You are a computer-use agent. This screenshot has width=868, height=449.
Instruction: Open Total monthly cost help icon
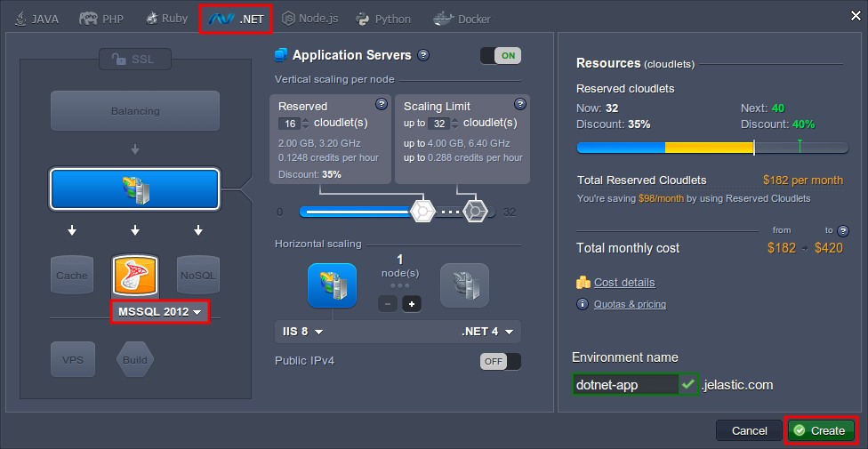click(842, 231)
